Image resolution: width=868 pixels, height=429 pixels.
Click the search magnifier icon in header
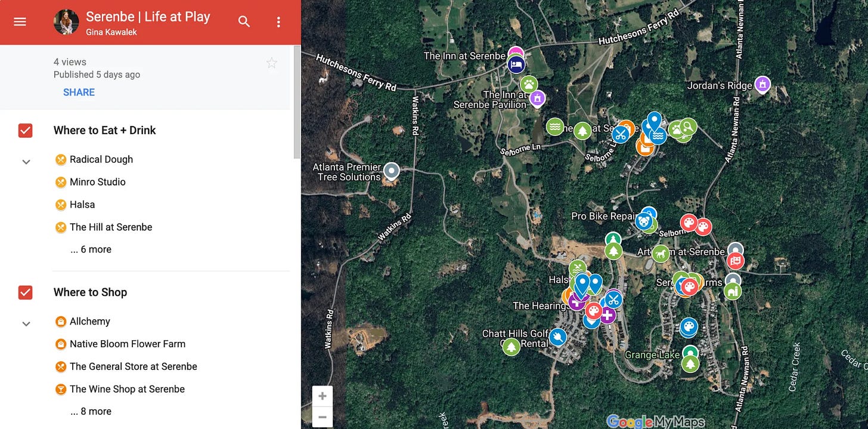(244, 21)
